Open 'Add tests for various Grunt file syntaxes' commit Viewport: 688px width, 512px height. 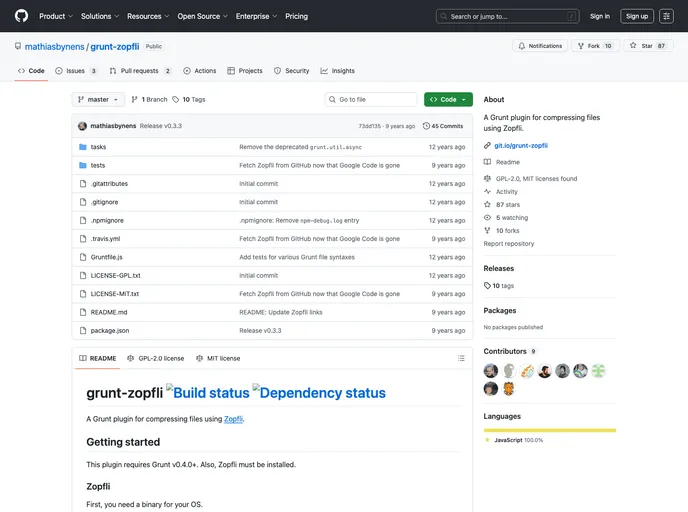click(x=297, y=257)
